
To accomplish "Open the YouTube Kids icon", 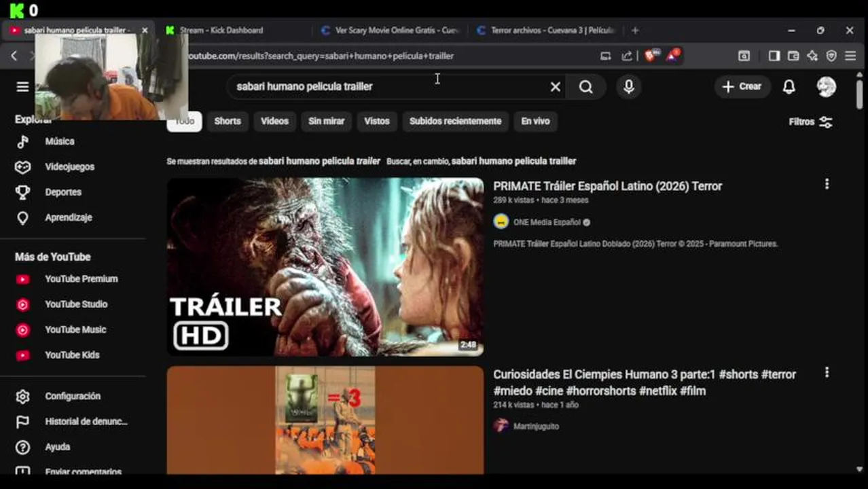I will tap(22, 355).
